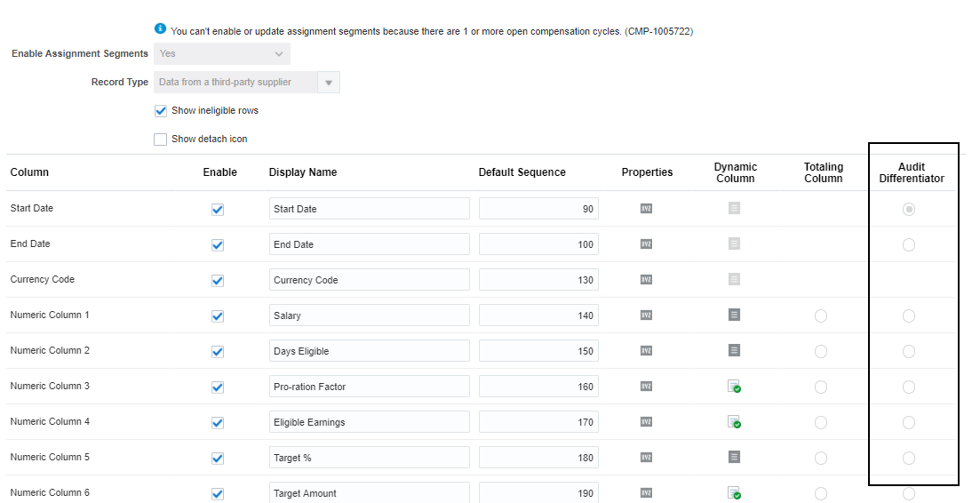Enable Show detach icon checkbox
Viewport: 980px width, 503px height.
click(161, 140)
